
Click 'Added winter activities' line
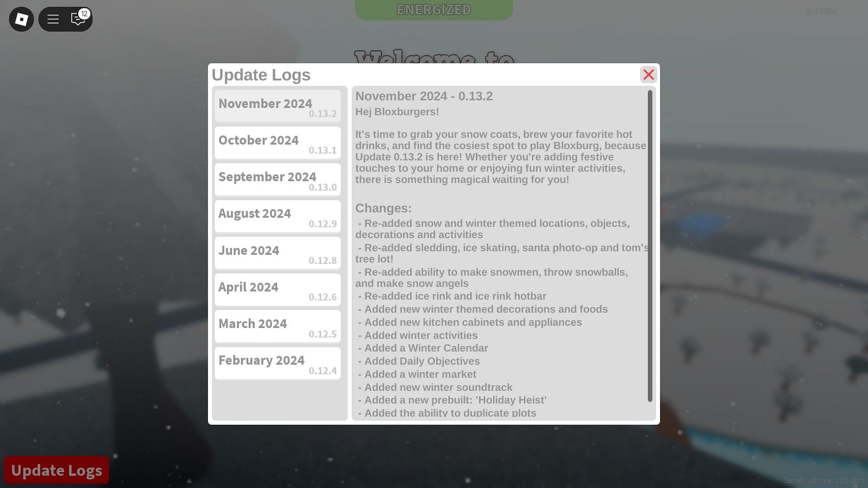418,336
